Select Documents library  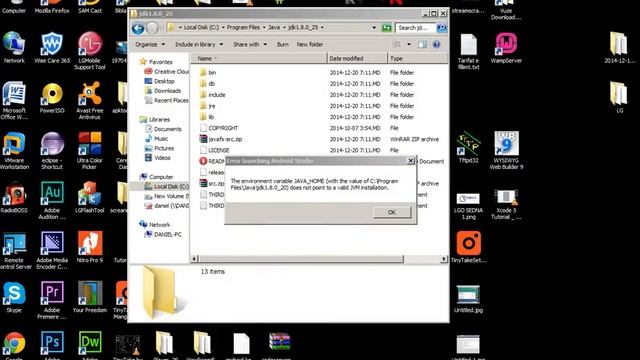click(167, 129)
